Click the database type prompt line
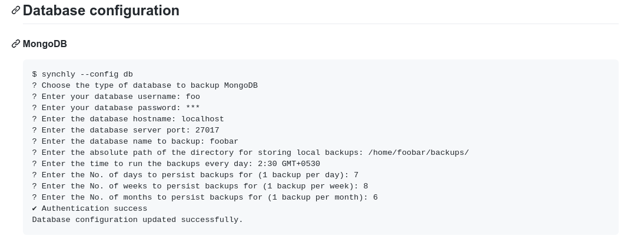The width and height of the screenshot is (644, 242). (x=145, y=85)
